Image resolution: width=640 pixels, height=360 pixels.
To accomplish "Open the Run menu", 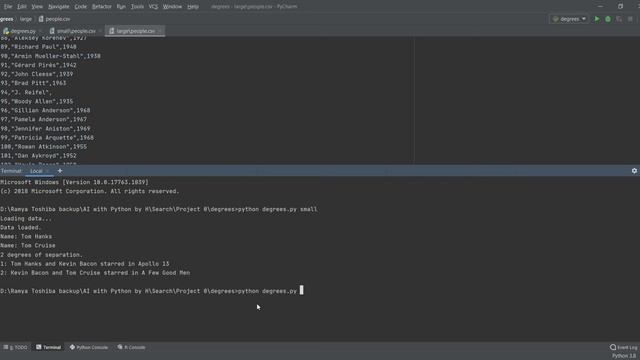I will click(x=121, y=7).
